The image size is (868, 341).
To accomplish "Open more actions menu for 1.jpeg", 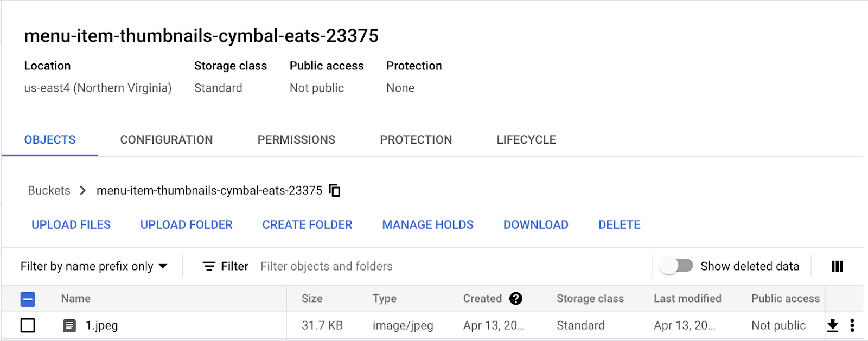I will pyautogui.click(x=852, y=325).
